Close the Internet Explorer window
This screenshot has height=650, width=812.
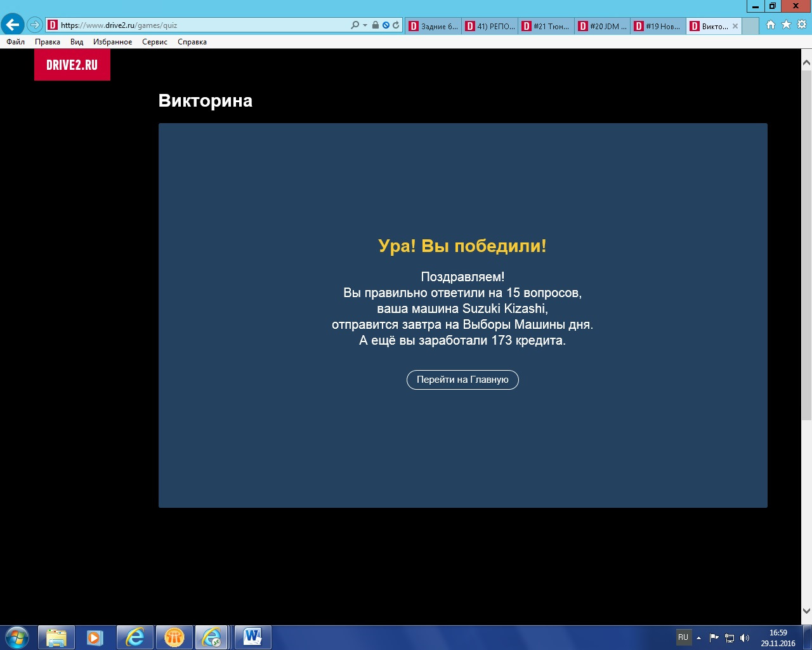[x=796, y=6]
